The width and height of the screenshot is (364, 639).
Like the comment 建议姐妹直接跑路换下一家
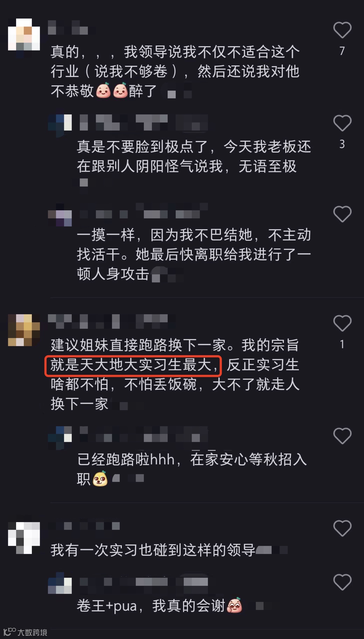tap(342, 323)
